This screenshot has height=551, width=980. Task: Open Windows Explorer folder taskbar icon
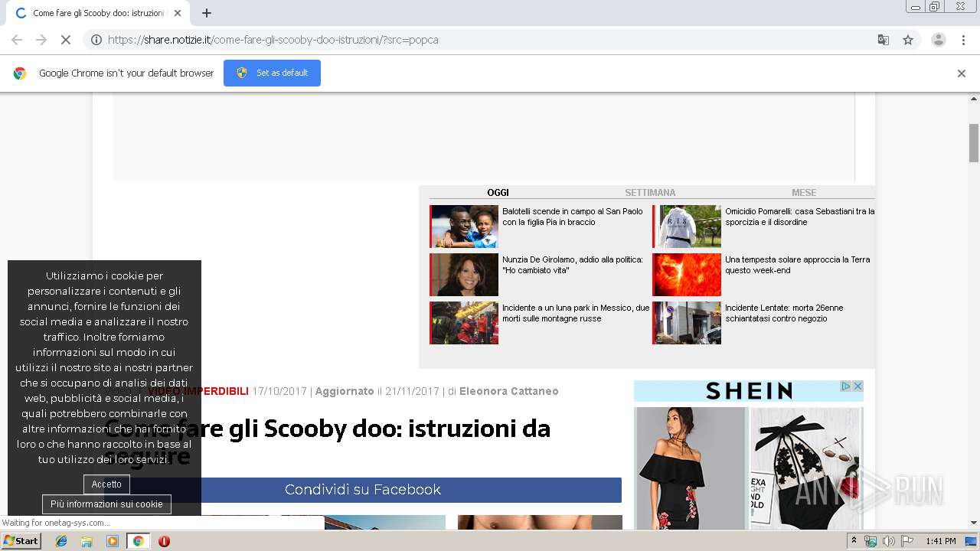pos(87,541)
